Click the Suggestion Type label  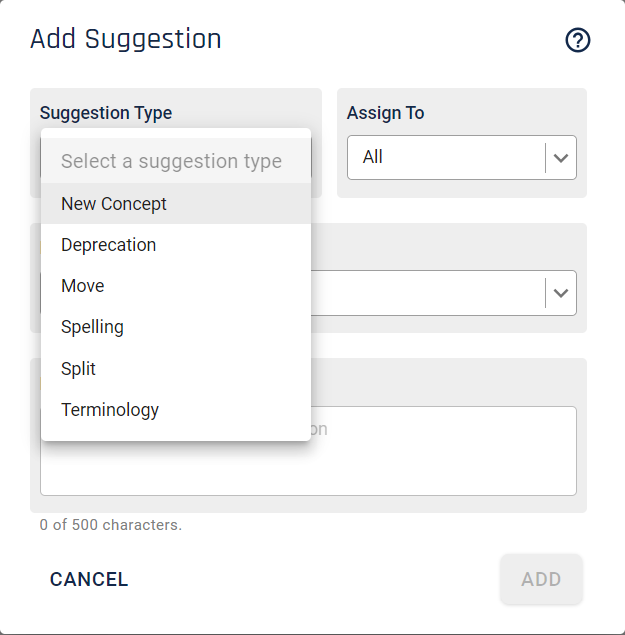coord(106,113)
